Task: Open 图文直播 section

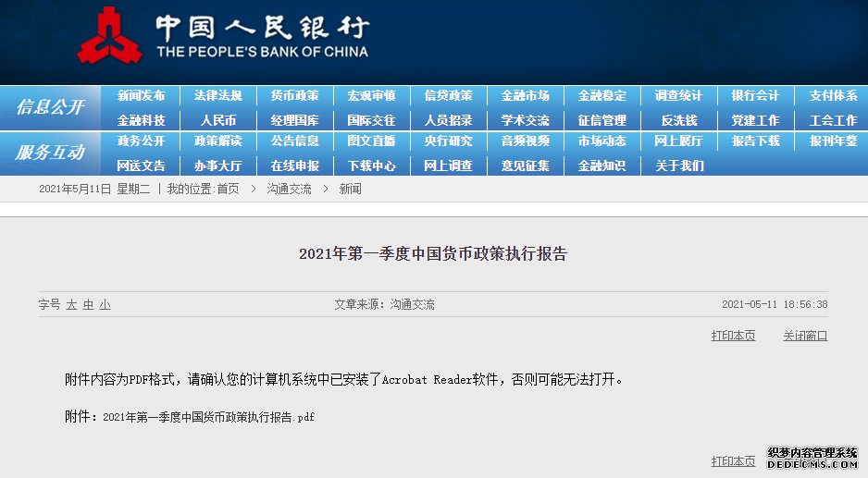Action: pyautogui.click(x=371, y=141)
